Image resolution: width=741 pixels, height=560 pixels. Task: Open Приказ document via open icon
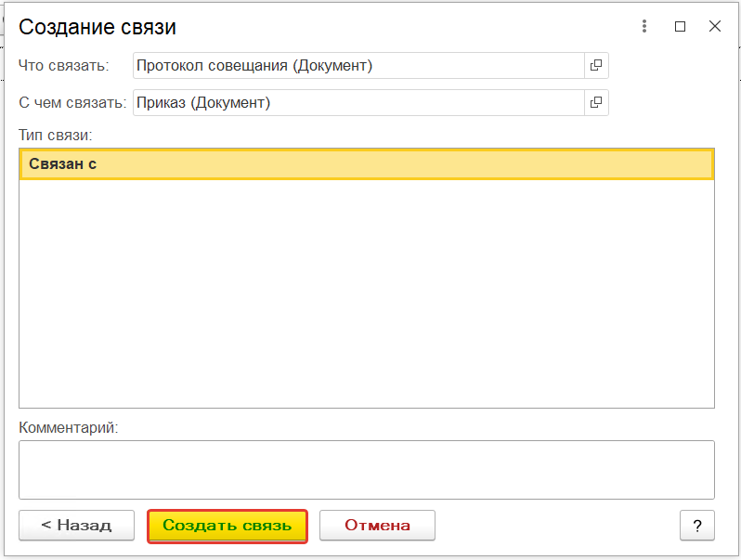(x=596, y=102)
